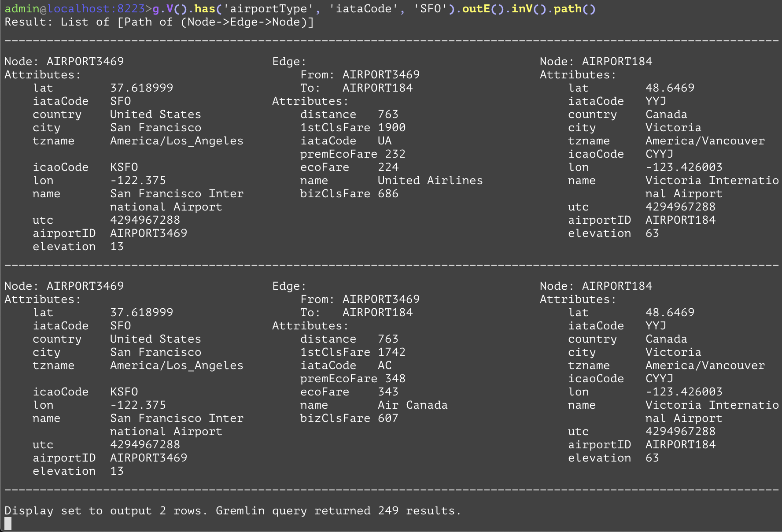Click the Result type description line

[x=159, y=22]
